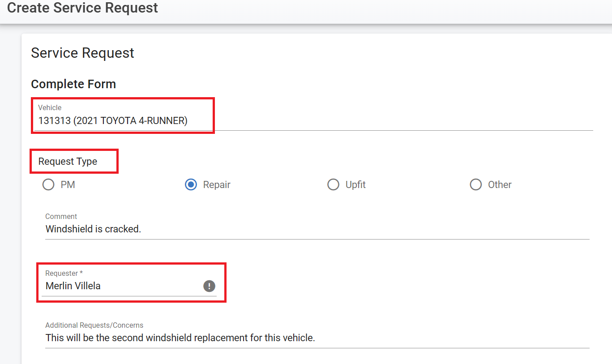Viewport: 612px width, 364px height.
Task: Click the 'Other' option label text
Action: 500,184
